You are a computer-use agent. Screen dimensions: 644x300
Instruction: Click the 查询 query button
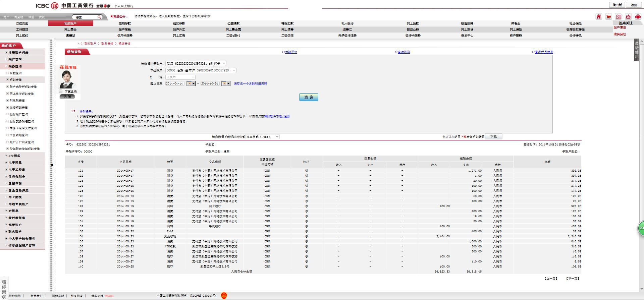[309, 97]
